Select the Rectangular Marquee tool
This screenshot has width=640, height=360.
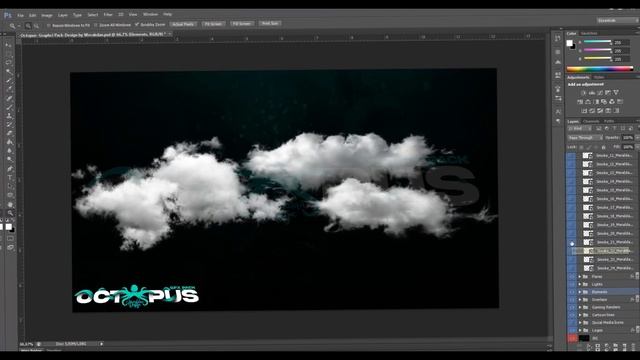pyautogui.click(x=9, y=54)
